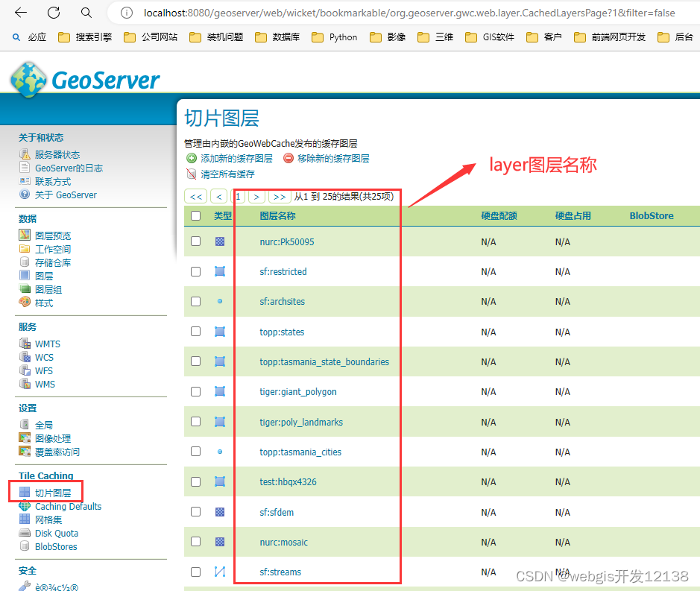Check the checkbox for nurc:Pk50095 layer
This screenshot has width=700, height=591.
[195, 241]
